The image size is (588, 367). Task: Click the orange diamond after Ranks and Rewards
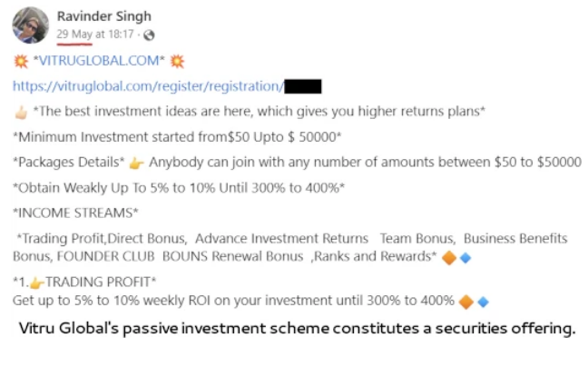[448, 256]
